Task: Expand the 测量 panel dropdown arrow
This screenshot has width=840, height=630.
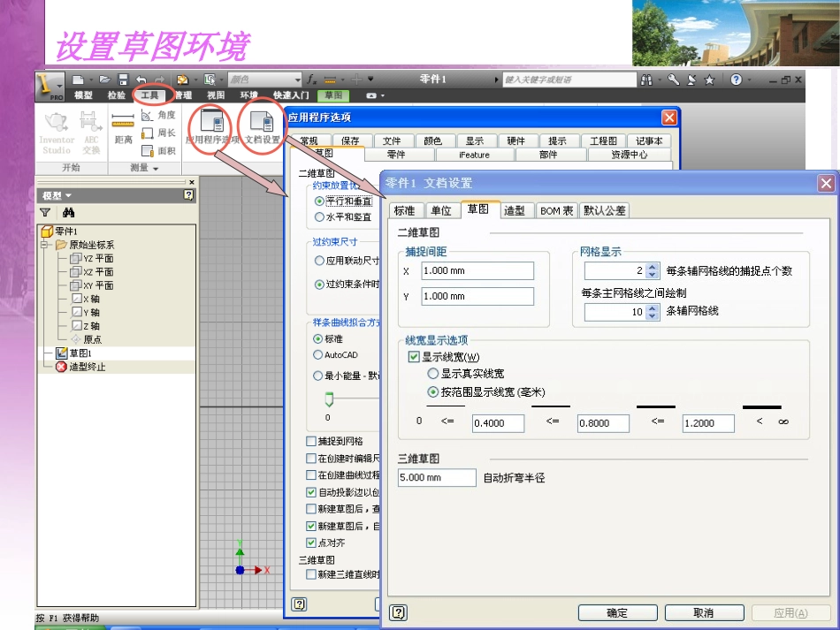Action: [x=156, y=168]
